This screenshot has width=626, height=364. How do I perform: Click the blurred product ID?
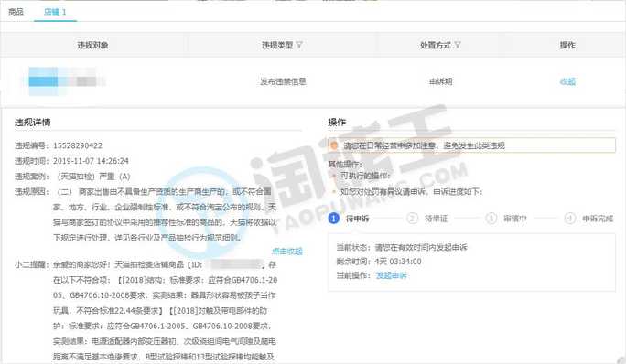(x=236, y=264)
